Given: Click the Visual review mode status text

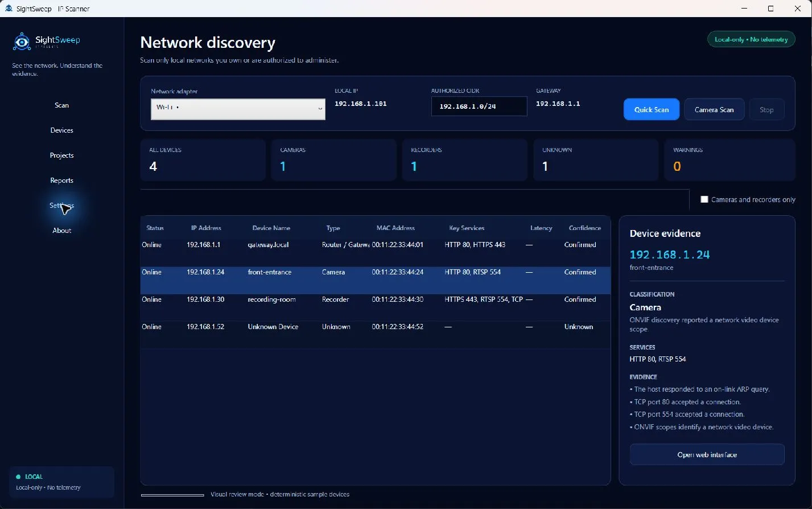Looking at the screenshot, I should pos(280,494).
